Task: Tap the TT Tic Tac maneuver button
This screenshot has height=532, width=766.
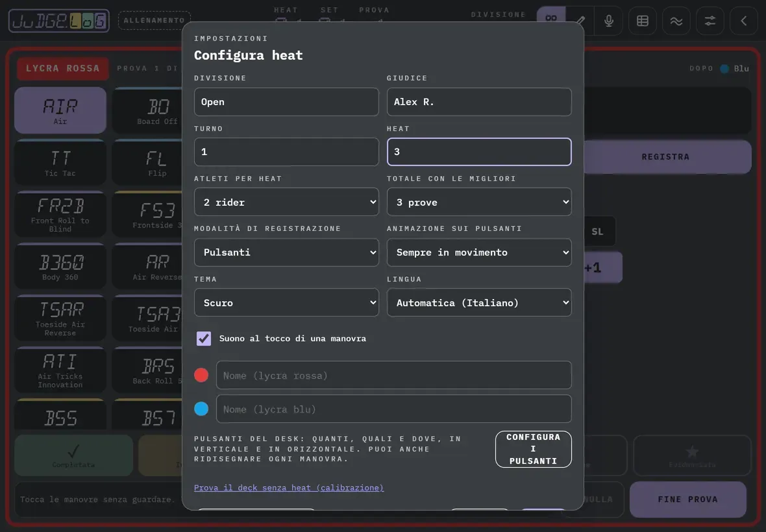Action: pos(60,163)
